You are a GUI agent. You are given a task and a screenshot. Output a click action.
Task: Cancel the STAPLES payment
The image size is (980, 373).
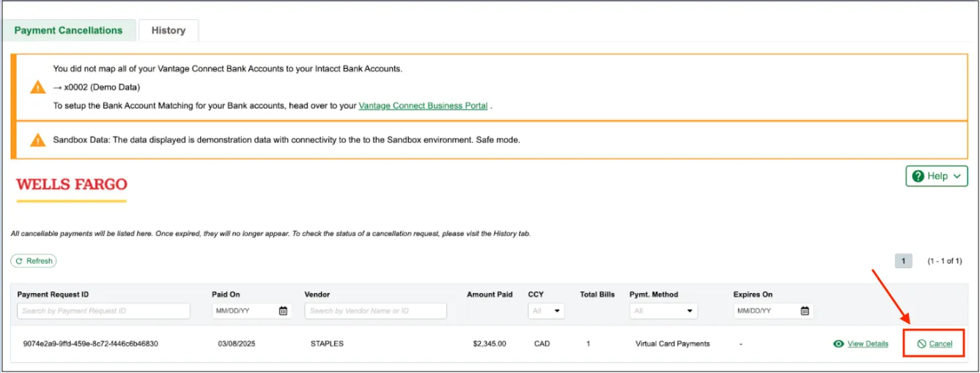pyautogui.click(x=940, y=344)
